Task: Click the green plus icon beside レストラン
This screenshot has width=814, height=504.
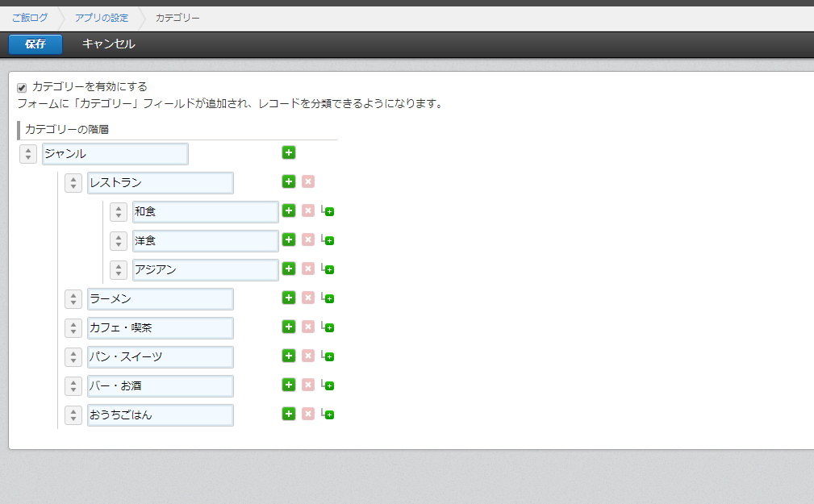Action: (x=289, y=181)
